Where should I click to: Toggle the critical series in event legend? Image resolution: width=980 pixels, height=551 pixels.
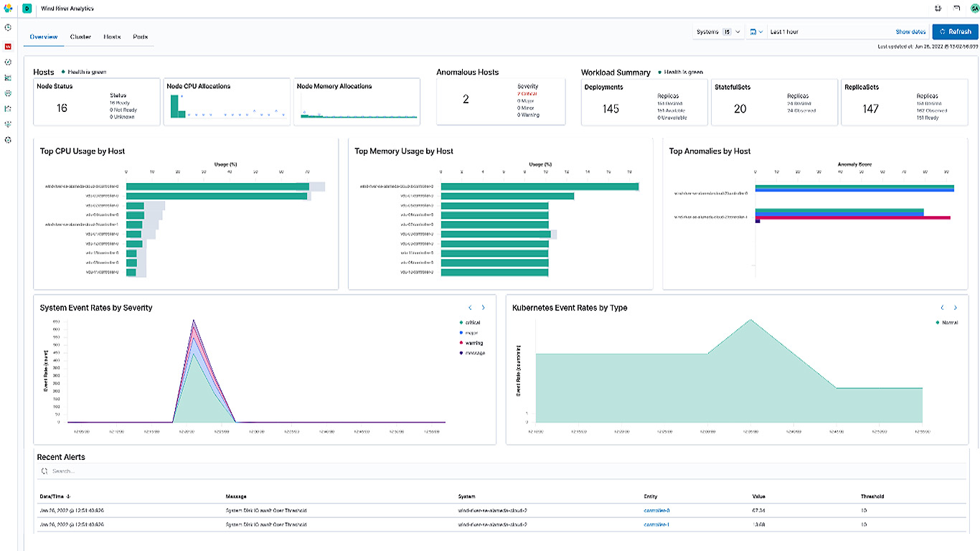click(470, 323)
